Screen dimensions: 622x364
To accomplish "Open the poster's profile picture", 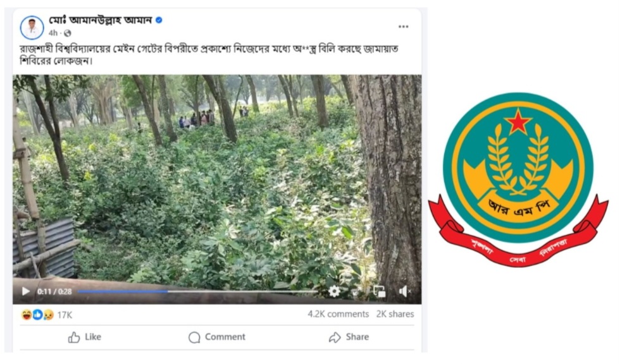I will point(32,28).
